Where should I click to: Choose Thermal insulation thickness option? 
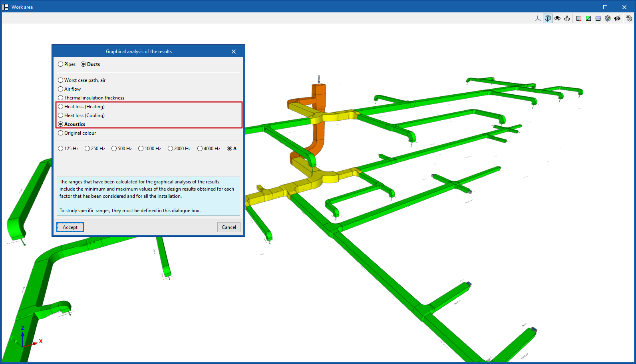point(91,98)
